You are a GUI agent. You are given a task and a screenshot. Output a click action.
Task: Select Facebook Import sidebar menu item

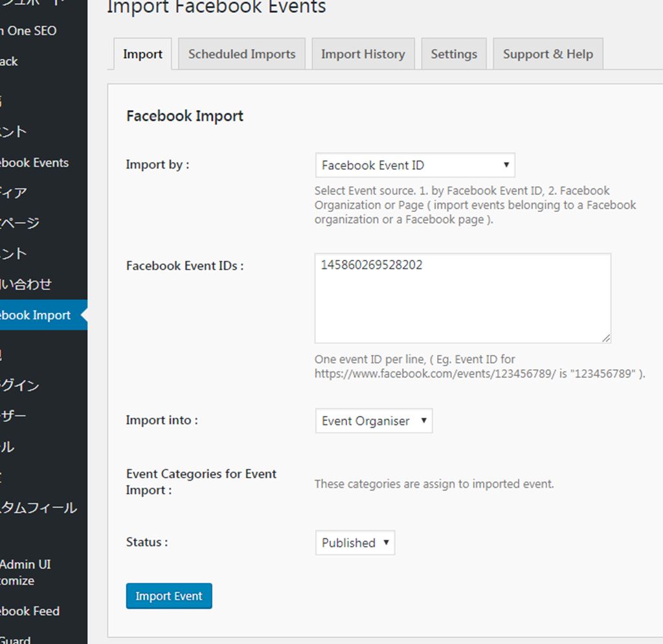point(35,316)
